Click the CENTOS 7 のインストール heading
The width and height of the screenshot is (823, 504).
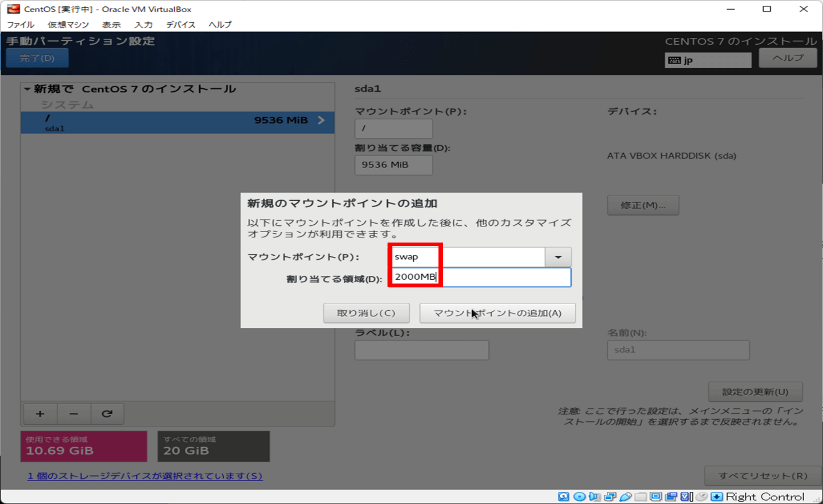tap(741, 41)
